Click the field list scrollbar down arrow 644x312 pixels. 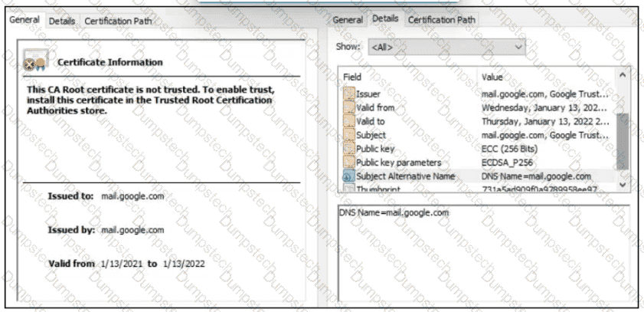(622, 184)
